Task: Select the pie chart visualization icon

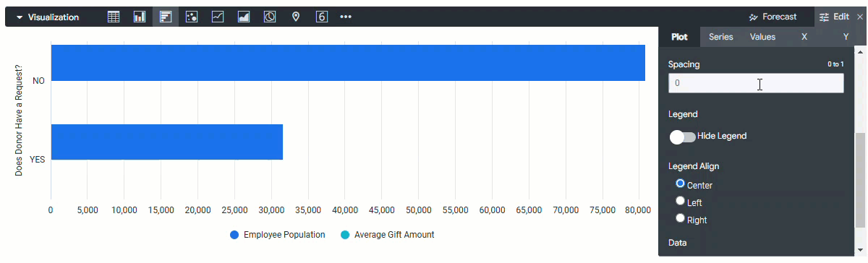Action: [x=270, y=17]
